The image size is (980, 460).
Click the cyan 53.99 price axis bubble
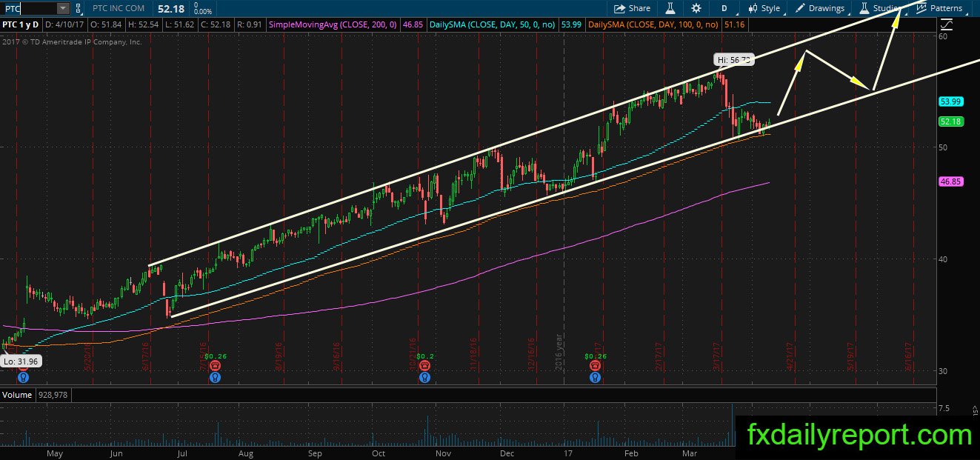click(x=949, y=101)
